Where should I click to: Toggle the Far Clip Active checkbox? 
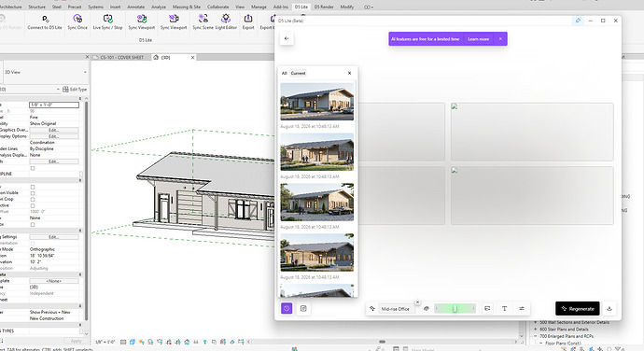click(33, 205)
